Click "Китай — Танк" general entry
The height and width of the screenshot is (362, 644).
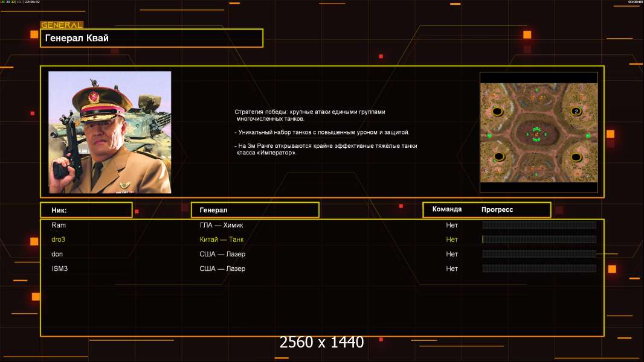tap(221, 240)
